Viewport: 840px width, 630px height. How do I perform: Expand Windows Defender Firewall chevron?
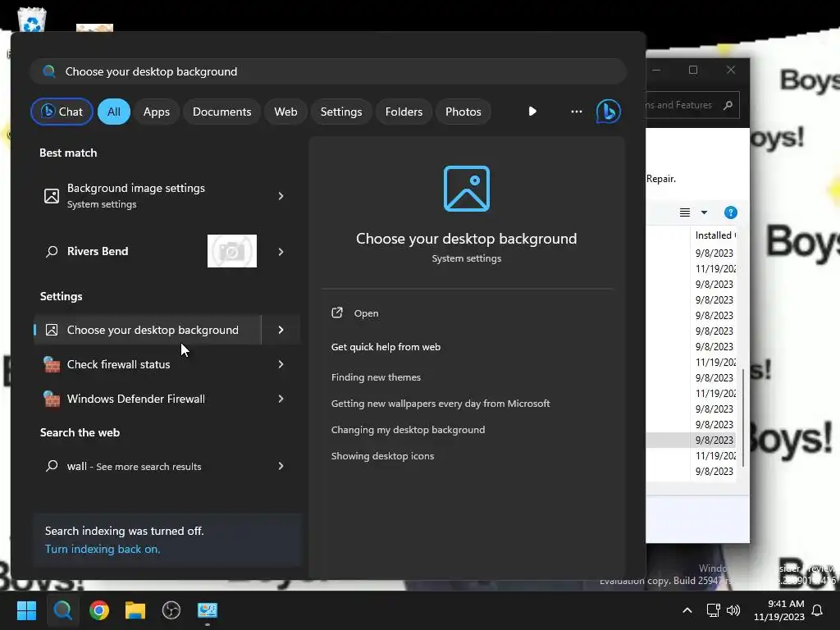[281, 399]
